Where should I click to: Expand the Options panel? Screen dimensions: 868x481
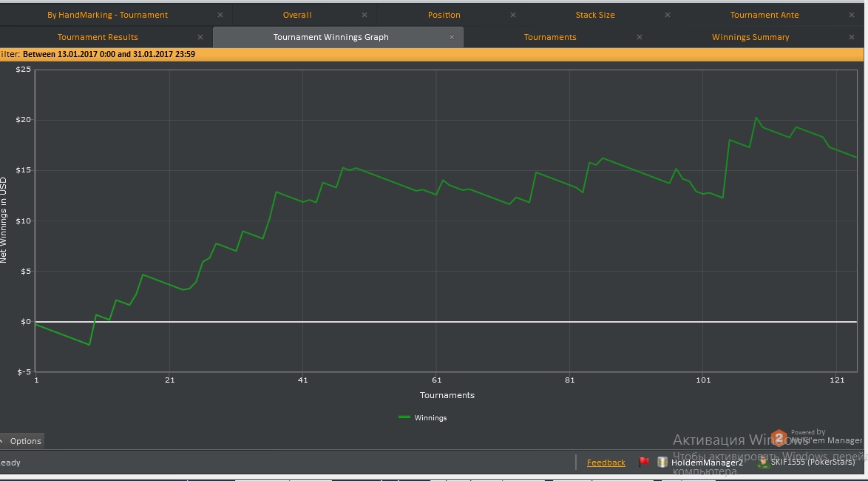(x=21, y=441)
